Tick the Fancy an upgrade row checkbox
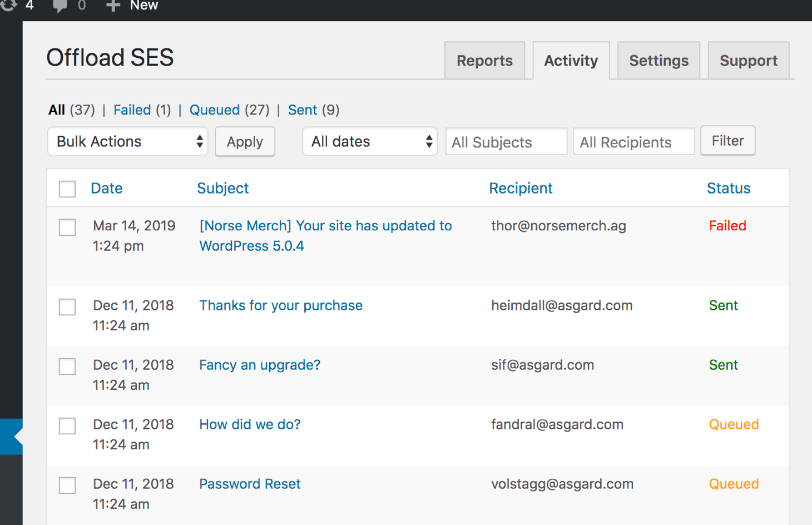Viewport: 812px width, 525px height. pos(67,366)
